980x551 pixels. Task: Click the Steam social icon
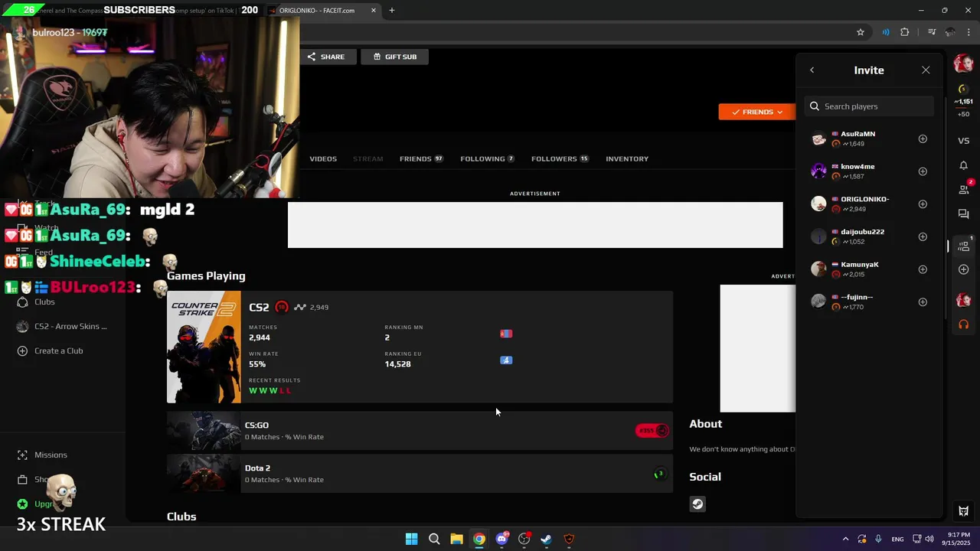click(x=697, y=504)
